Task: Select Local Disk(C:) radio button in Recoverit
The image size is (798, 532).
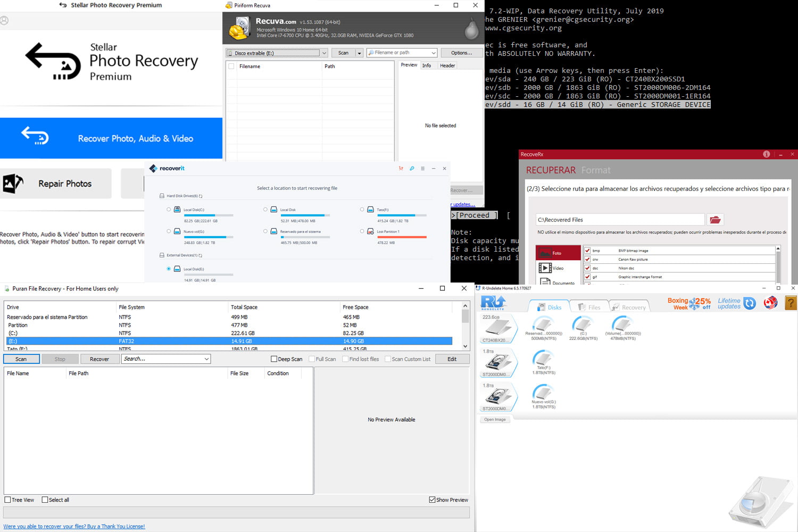Action: (169, 210)
